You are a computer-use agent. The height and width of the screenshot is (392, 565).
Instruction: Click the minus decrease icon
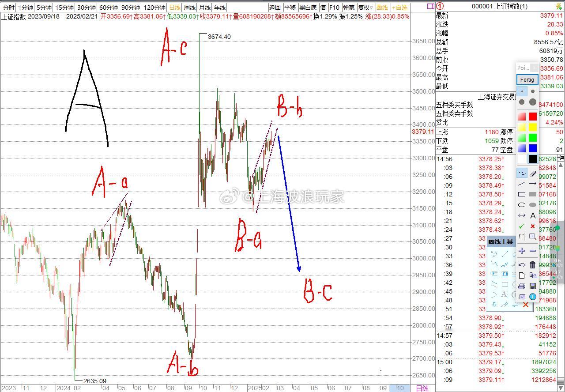click(533, 251)
